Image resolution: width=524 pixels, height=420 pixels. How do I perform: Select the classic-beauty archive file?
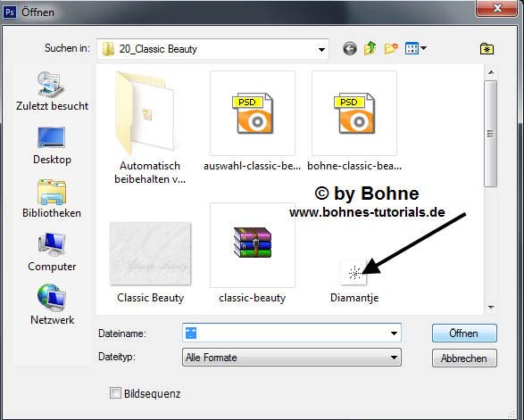[x=253, y=253]
